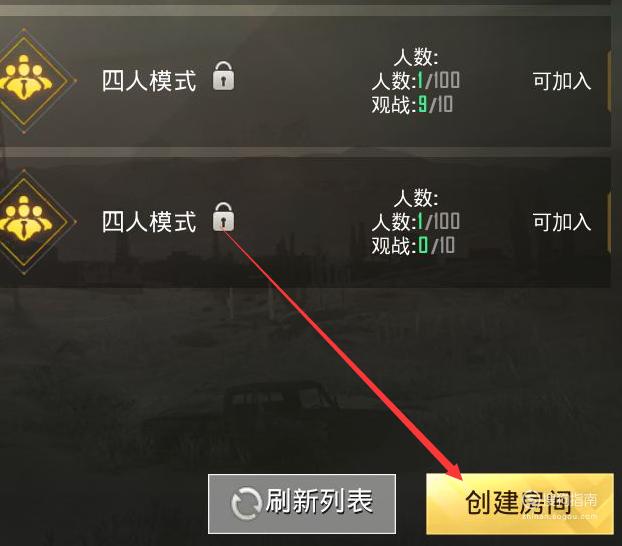Click the 观战 9/10 spectator count
The width and height of the screenshot is (622, 546).
coord(412,104)
